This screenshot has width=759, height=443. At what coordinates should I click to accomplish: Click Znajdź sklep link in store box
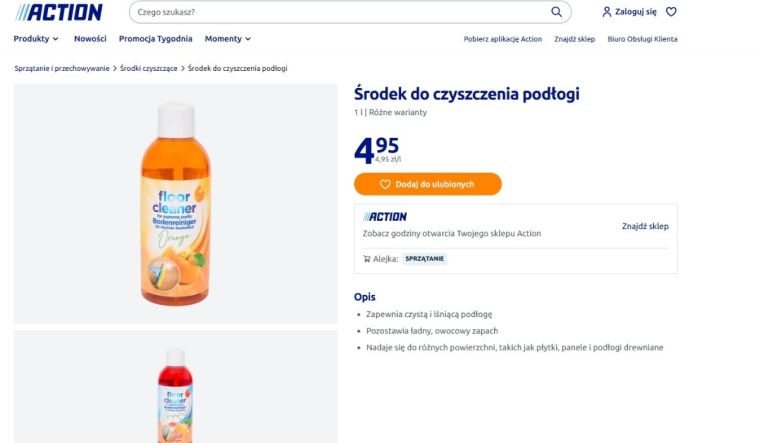645,226
